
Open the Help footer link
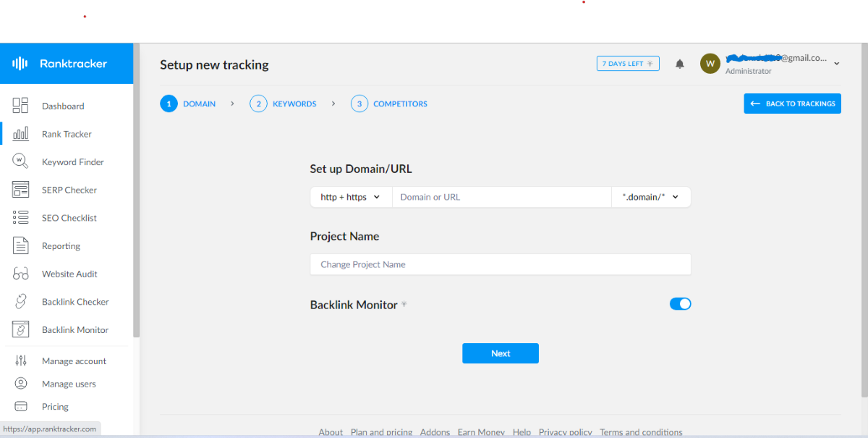click(522, 432)
